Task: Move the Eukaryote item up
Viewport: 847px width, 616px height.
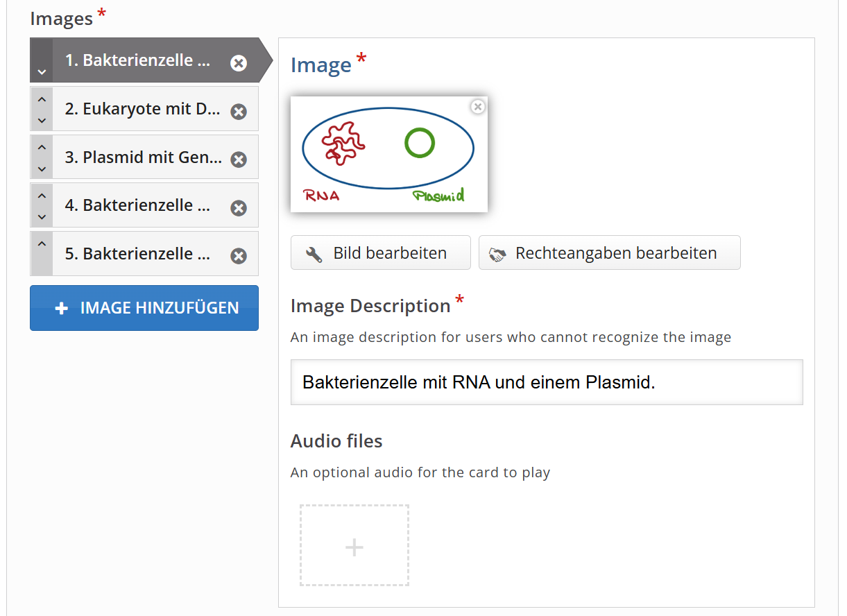Action: [x=42, y=99]
